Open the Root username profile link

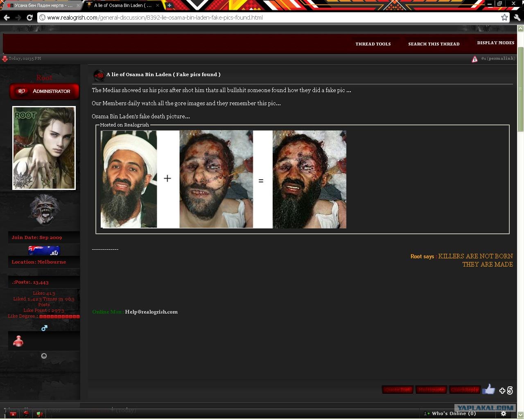coord(44,77)
